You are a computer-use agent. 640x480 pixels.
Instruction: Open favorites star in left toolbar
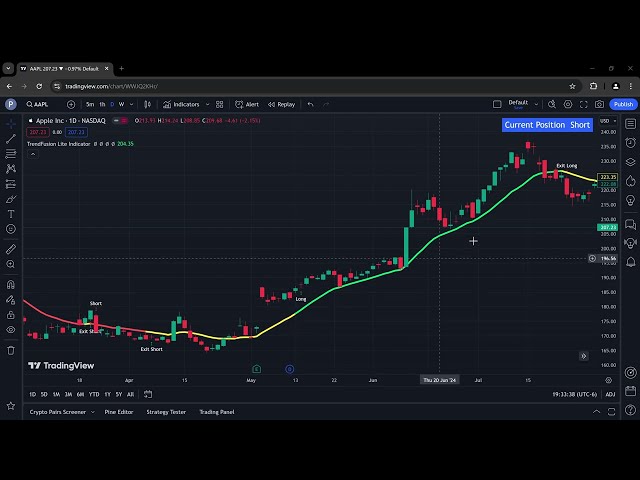tap(11, 406)
